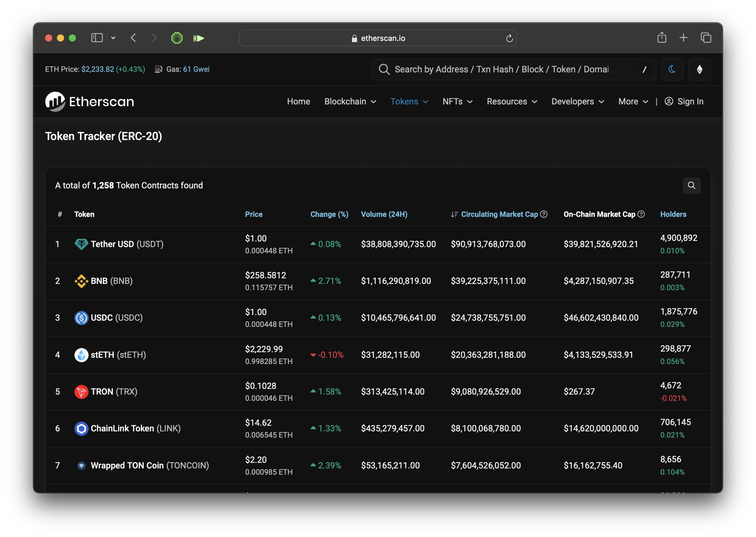Expand the NFTs menu

[457, 101]
